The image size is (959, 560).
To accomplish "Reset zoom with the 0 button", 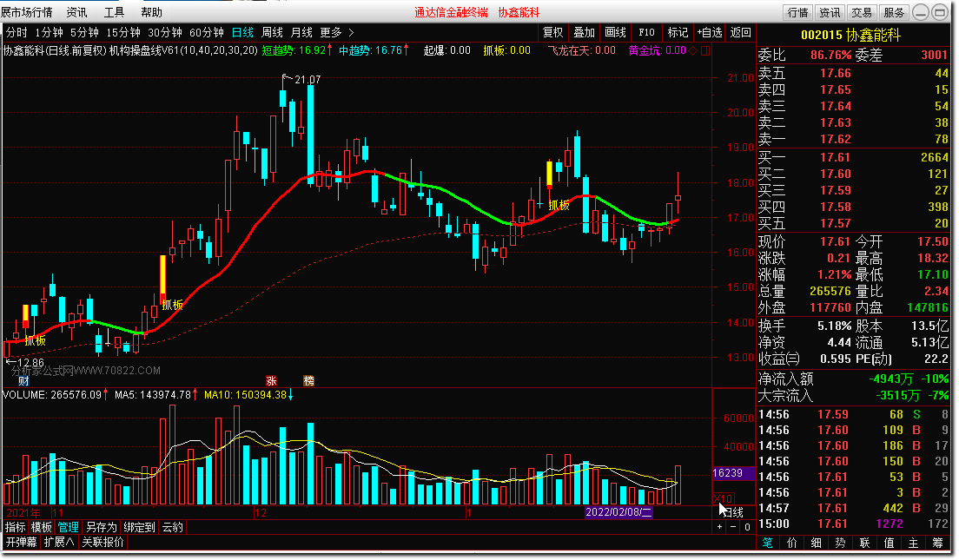I will coord(747,527).
